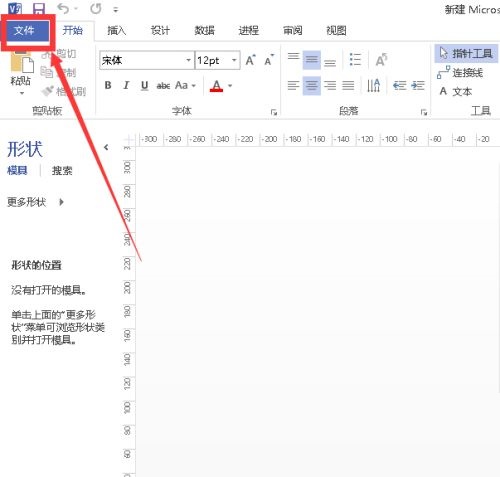
Task: Select center horizontal alignment
Action: tap(312, 86)
